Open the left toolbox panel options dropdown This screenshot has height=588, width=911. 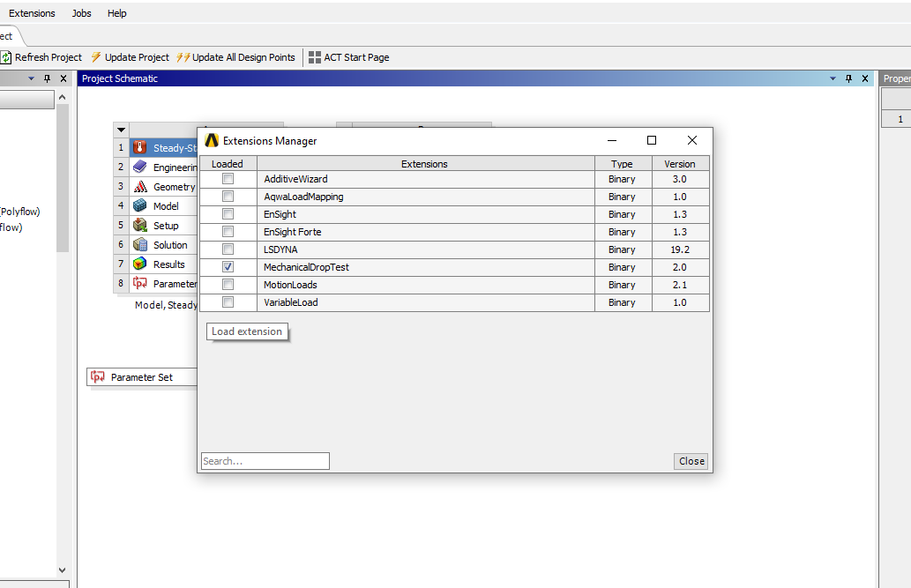(x=32, y=78)
